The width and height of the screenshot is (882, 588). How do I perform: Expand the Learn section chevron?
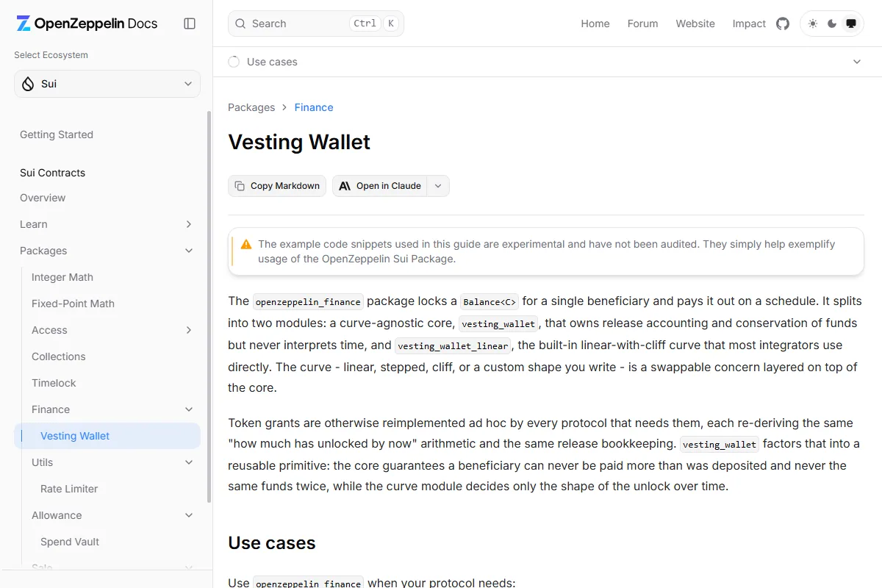(x=189, y=224)
